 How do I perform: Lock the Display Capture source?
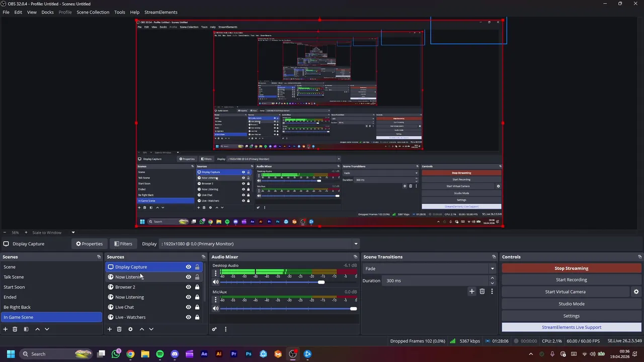pyautogui.click(x=197, y=267)
